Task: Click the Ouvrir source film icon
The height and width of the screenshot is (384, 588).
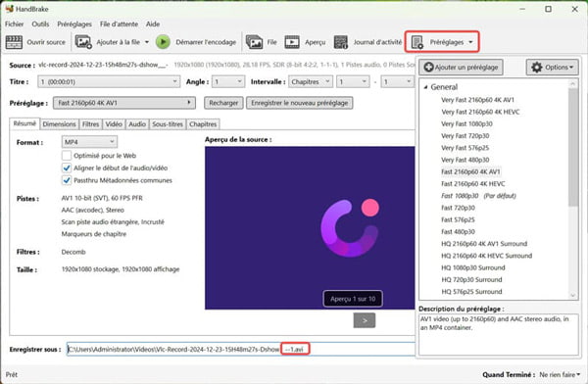Action: click(14, 42)
